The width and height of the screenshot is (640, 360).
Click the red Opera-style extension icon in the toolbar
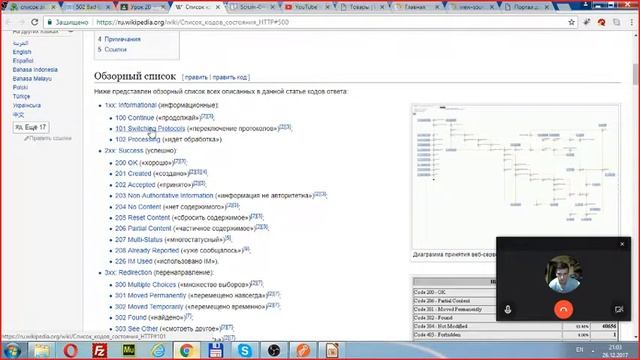coord(602,22)
